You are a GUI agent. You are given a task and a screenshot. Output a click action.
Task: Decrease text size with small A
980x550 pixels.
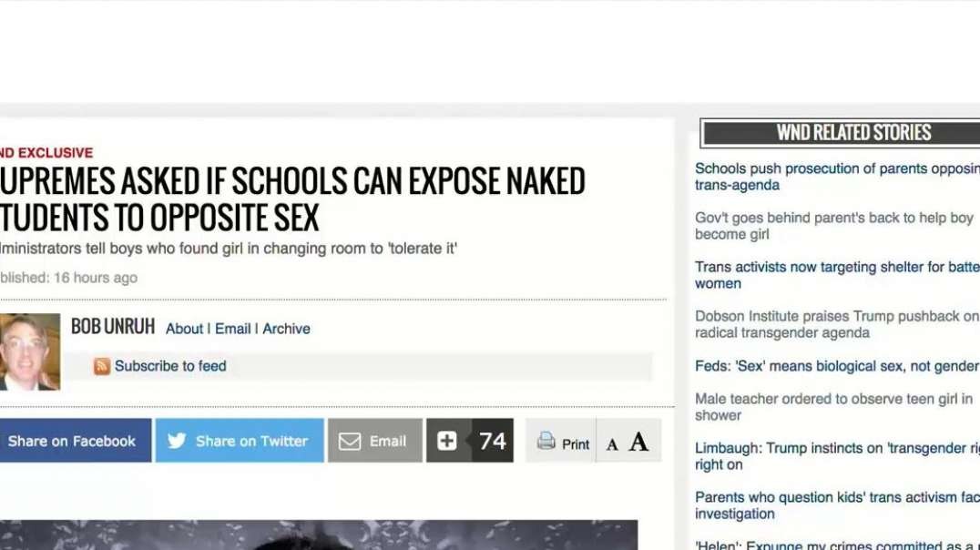point(612,444)
